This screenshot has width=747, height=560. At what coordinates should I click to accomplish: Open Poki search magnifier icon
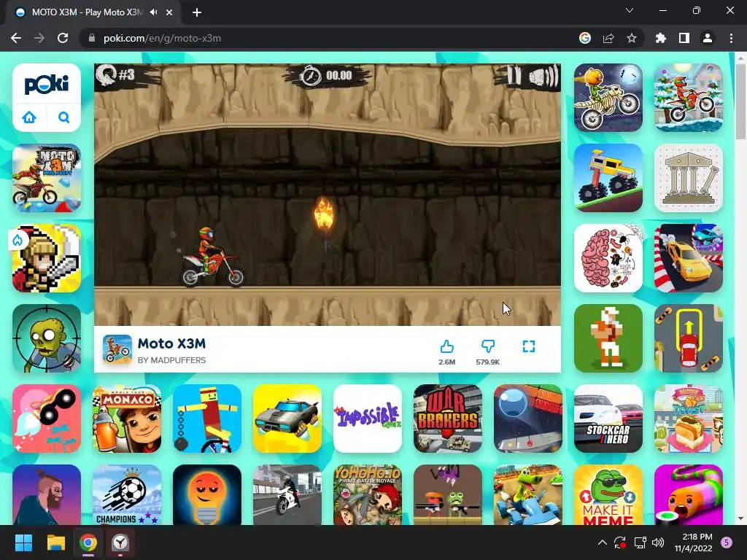(64, 117)
